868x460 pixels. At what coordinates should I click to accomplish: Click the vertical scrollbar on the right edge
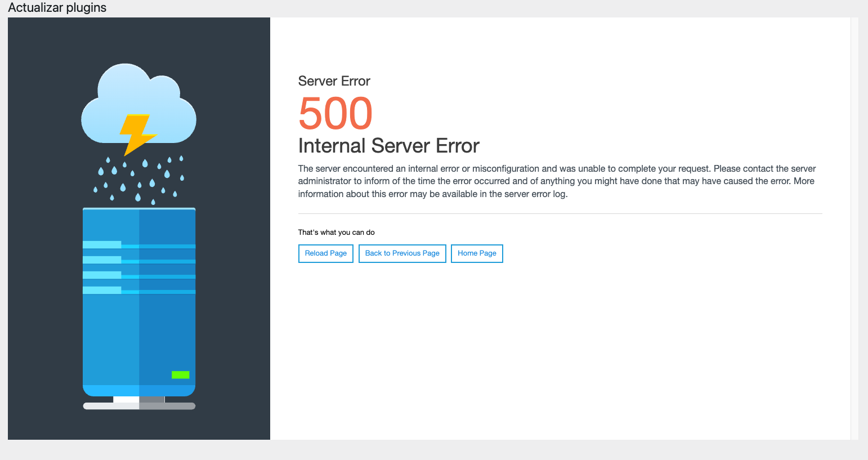854,229
